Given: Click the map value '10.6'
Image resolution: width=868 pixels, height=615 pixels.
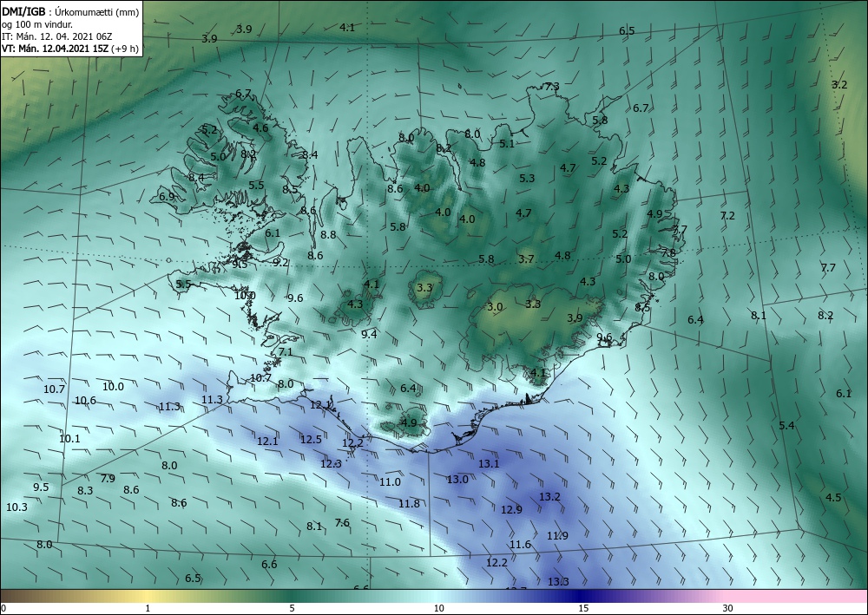Looking at the screenshot, I should coord(85,401).
